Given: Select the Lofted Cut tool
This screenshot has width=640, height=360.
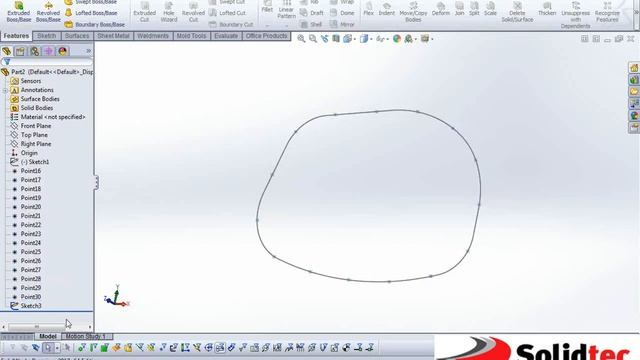Looking at the screenshot, I should [x=227, y=13].
